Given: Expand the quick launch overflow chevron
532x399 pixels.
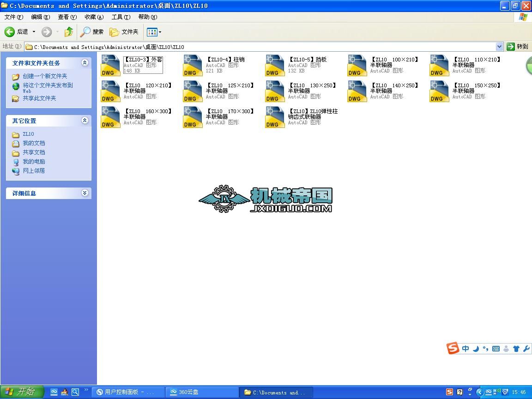Looking at the screenshot, I should click(86, 389).
